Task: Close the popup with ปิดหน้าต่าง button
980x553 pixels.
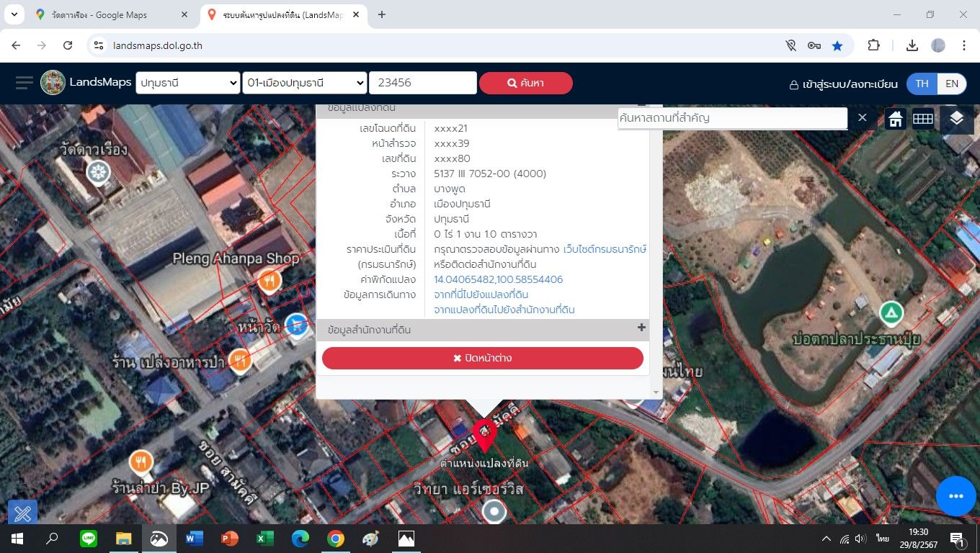Action: pyautogui.click(x=483, y=358)
